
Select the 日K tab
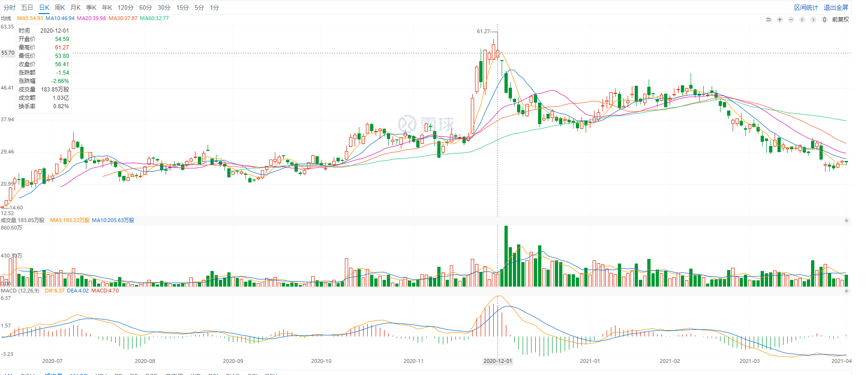click(x=44, y=7)
